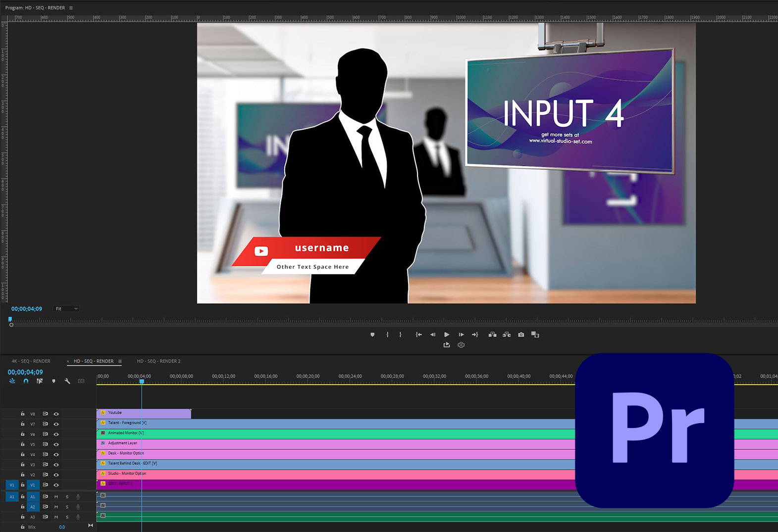Lock track V4 with padlock
This screenshot has width=778, height=532.
(x=22, y=454)
